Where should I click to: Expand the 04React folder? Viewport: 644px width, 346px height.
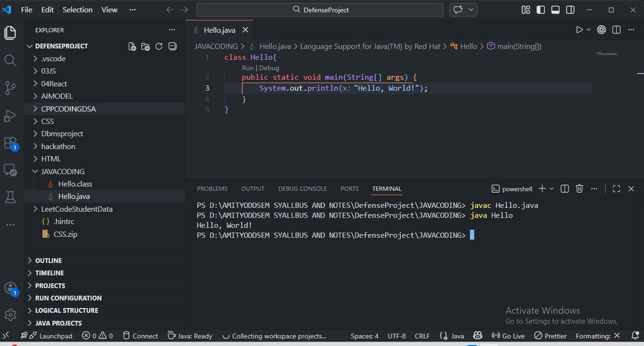click(x=105, y=84)
